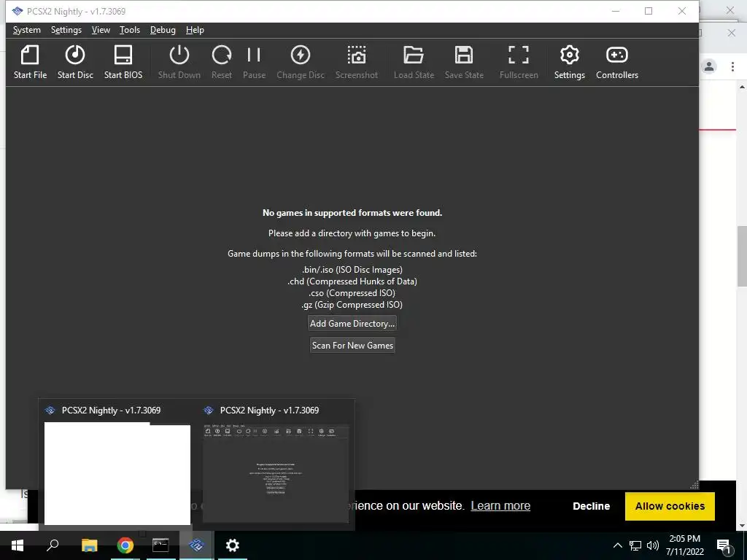747x560 pixels.
Task: Click Start BIOS toolbar icon
Action: [123, 62]
